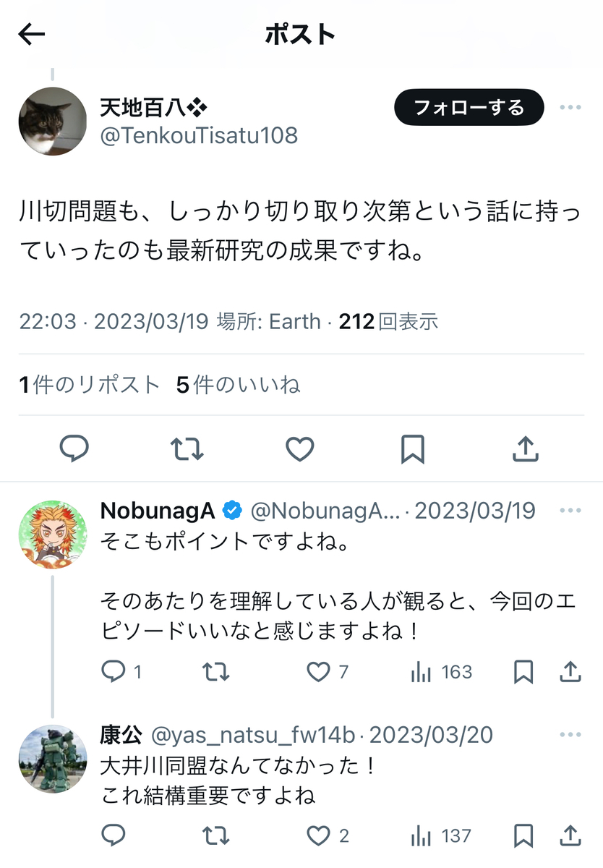Open more options on NobunagA's reply

click(570, 510)
